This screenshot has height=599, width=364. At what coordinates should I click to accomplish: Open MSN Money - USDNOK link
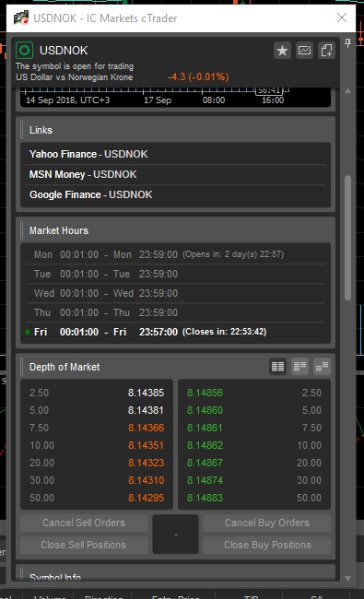click(x=83, y=174)
